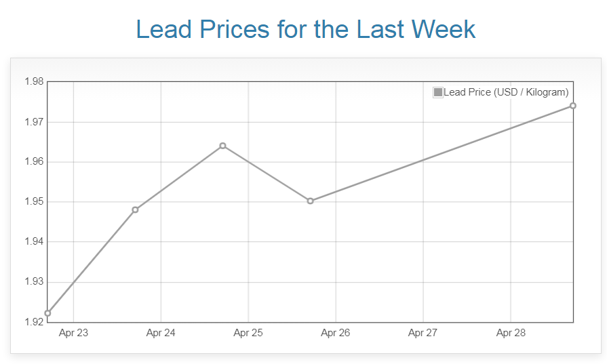Click the Apr 24 x-axis label
The image size is (607, 364).
pyautogui.click(x=161, y=333)
